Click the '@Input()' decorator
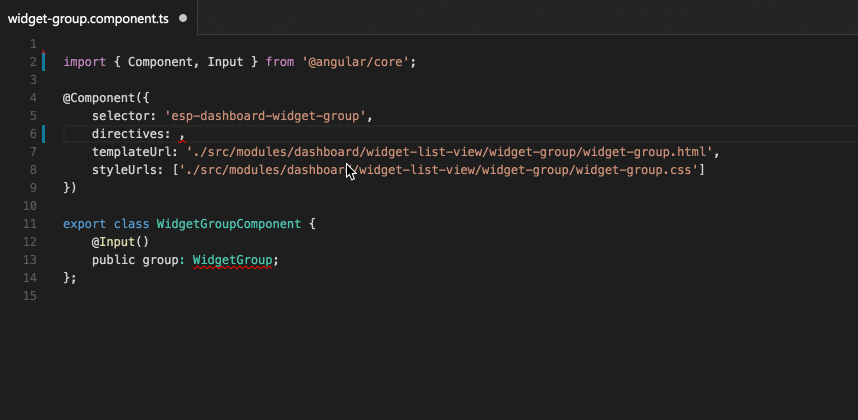The height and width of the screenshot is (420, 858). pyautogui.click(x=120, y=242)
